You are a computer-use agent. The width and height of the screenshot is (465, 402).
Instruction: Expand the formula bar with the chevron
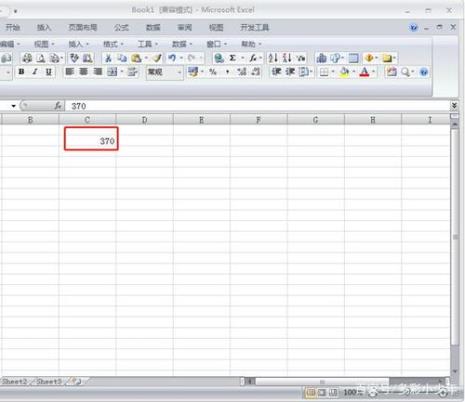tap(454, 106)
